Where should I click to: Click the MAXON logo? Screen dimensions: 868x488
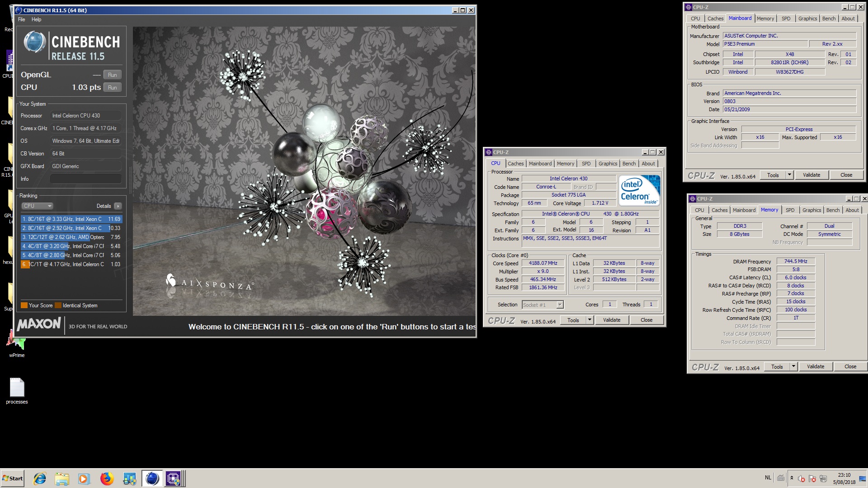coord(39,324)
